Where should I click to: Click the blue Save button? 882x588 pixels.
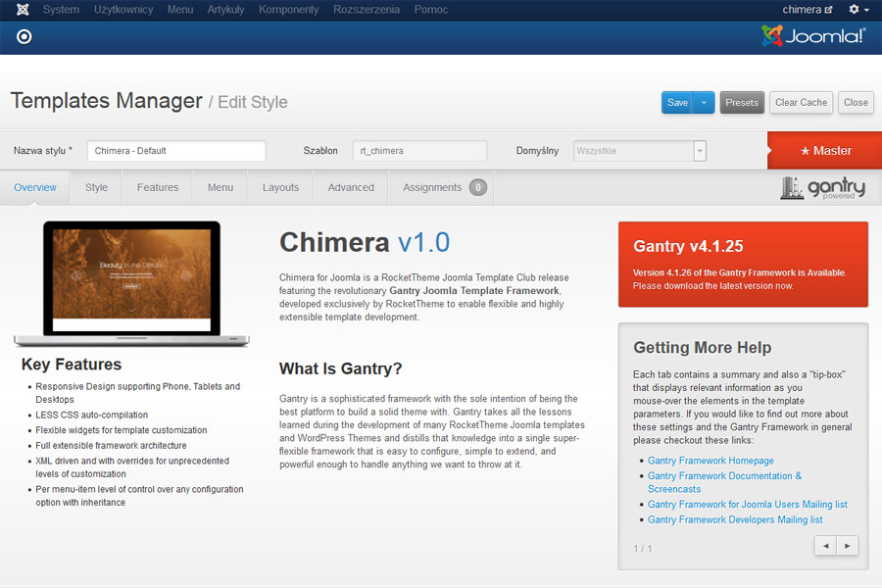point(677,102)
